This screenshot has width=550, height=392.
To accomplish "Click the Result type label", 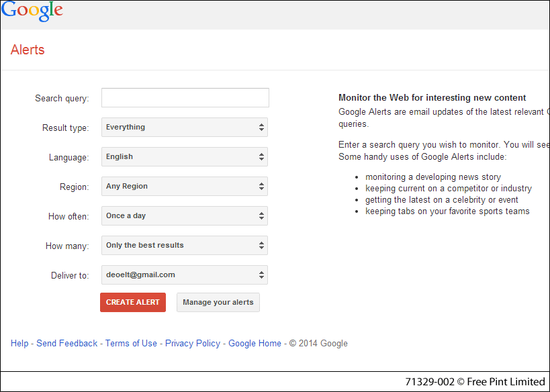I will [66, 128].
